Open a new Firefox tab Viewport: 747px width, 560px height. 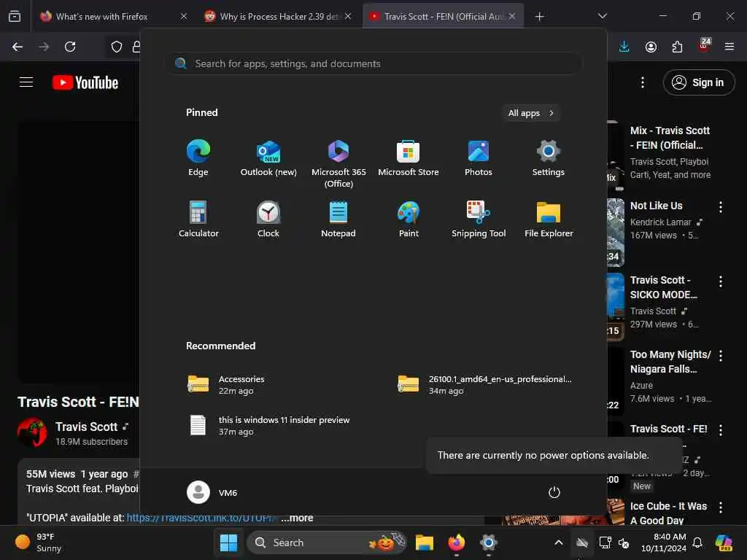coord(539,17)
